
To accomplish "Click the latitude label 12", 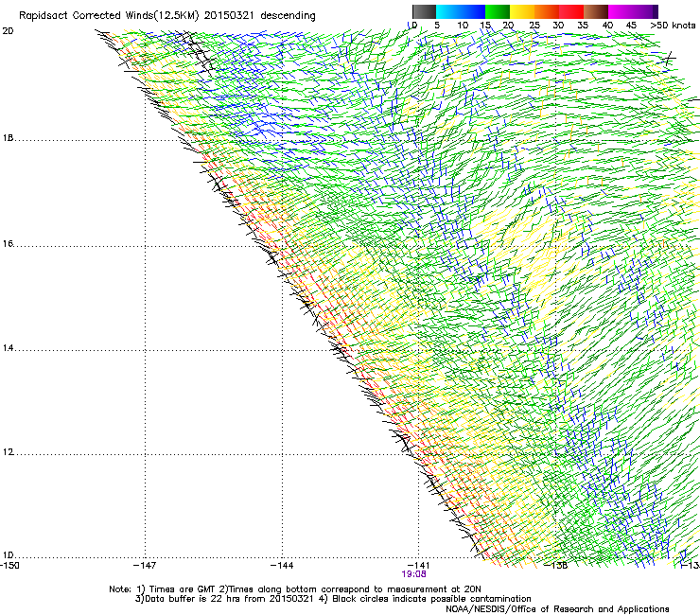I will point(8,452).
